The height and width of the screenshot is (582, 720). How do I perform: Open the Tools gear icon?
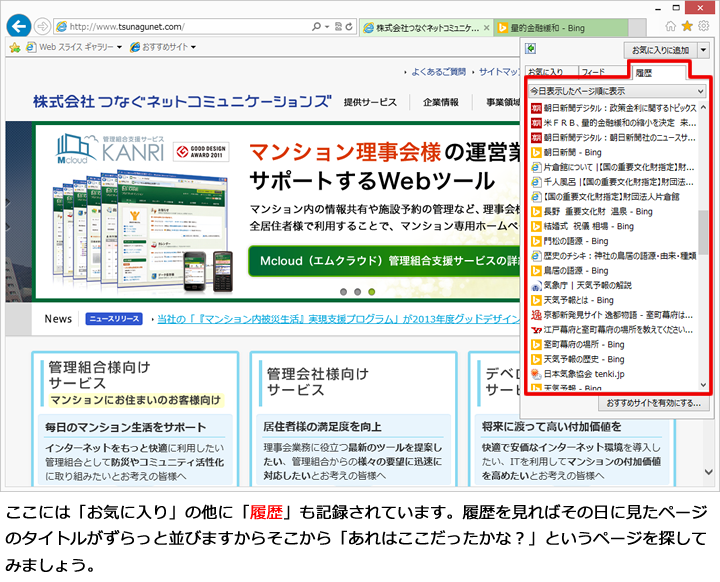[x=703, y=26]
